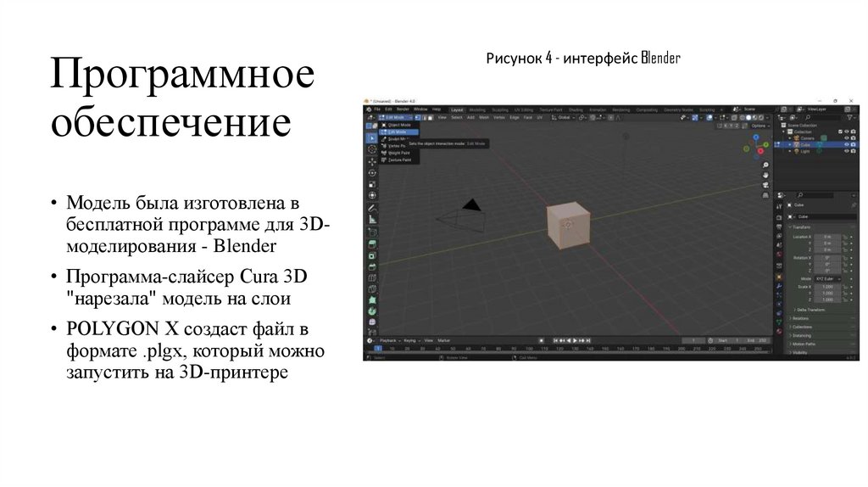868x487 pixels.
Task: Open the Options dropdown in the viewport
Action: tap(759, 126)
